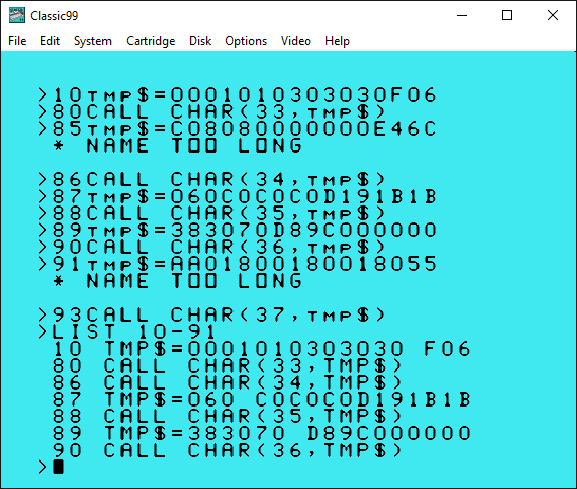Minimize the Classic99 window

(x=462, y=15)
